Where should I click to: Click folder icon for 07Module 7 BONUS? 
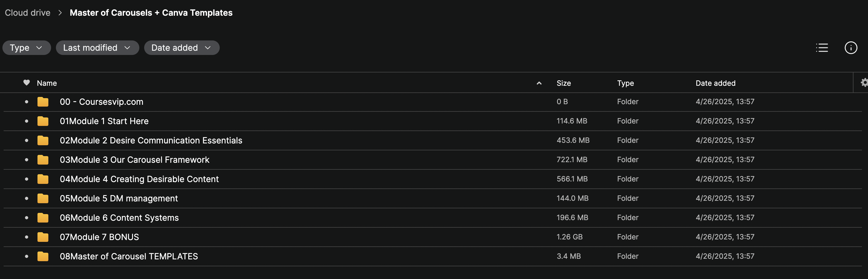tap(43, 237)
